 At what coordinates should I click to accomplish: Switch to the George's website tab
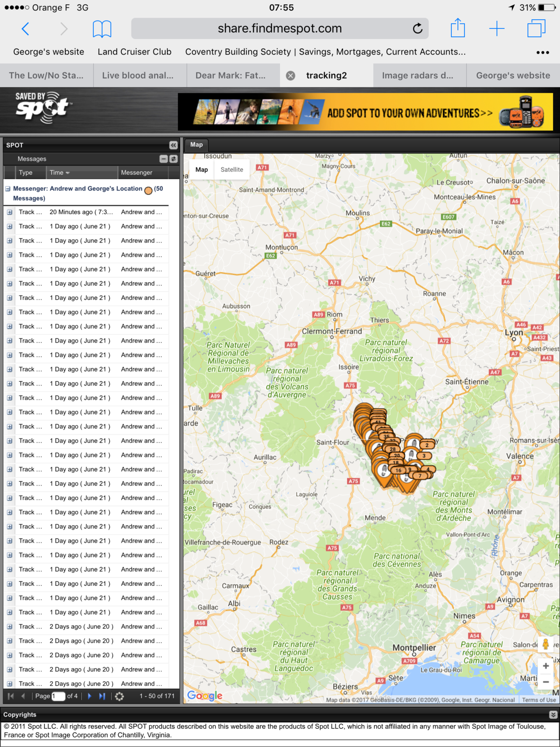coord(513,76)
